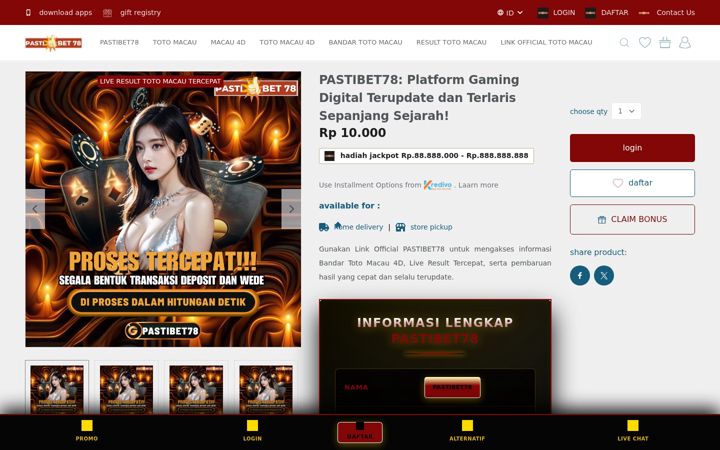This screenshot has height=450, width=720.
Task: Open the wishlist heart icon in header
Action: [645, 43]
